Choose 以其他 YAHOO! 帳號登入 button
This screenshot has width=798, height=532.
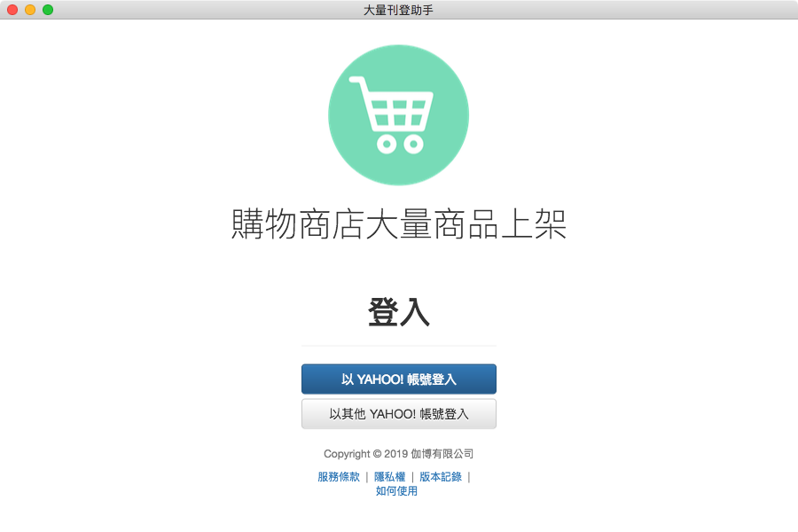click(398, 414)
